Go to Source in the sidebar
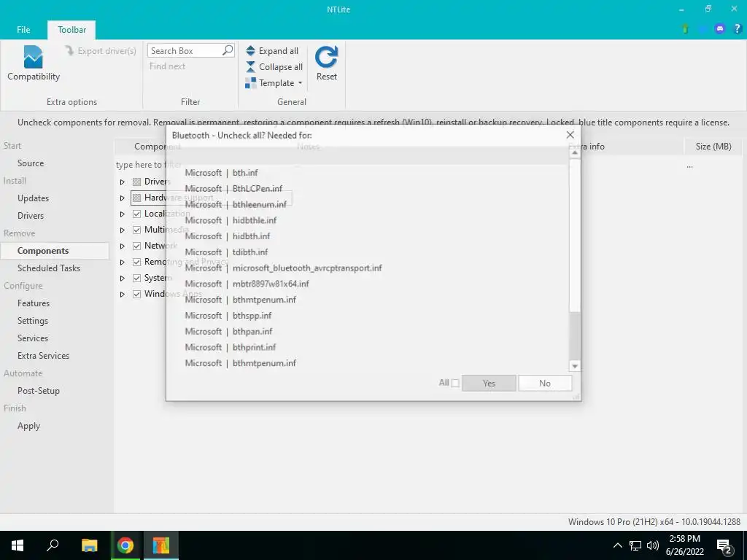Viewport: 747px width, 560px height. click(x=31, y=163)
